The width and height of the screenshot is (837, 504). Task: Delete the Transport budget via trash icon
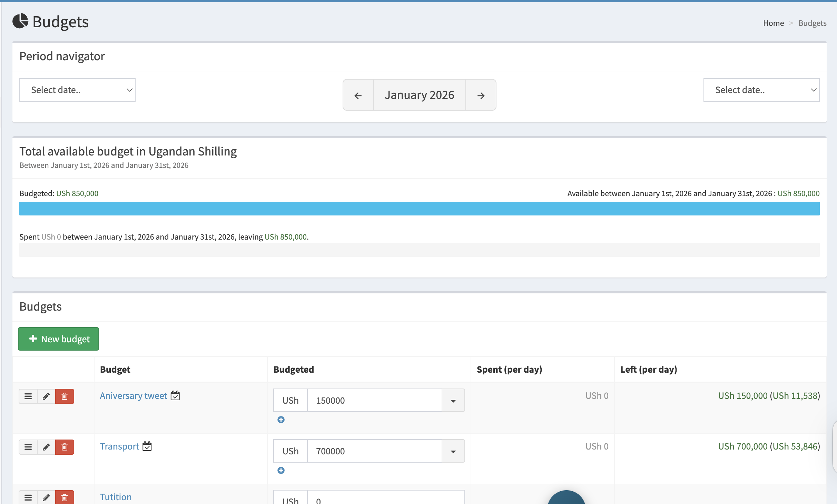pos(64,447)
